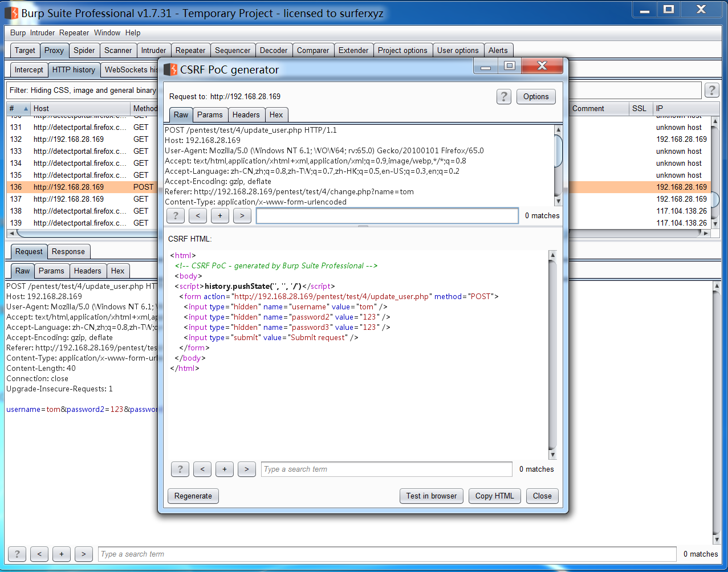This screenshot has height=572, width=728.
Task: Open the Help menu
Action: point(133,32)
